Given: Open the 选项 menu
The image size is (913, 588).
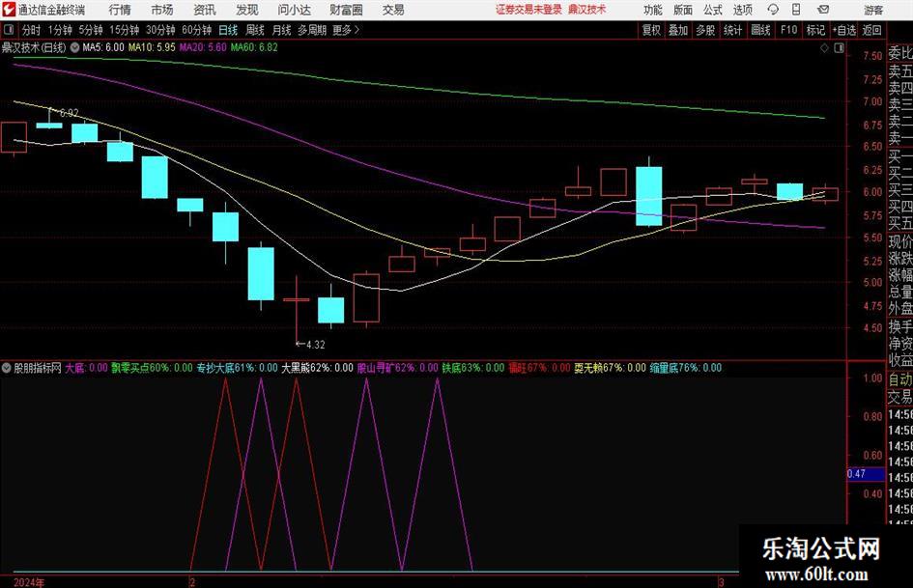Looking at the screenshot, I should pyautogui.click(x=742, y=10).
